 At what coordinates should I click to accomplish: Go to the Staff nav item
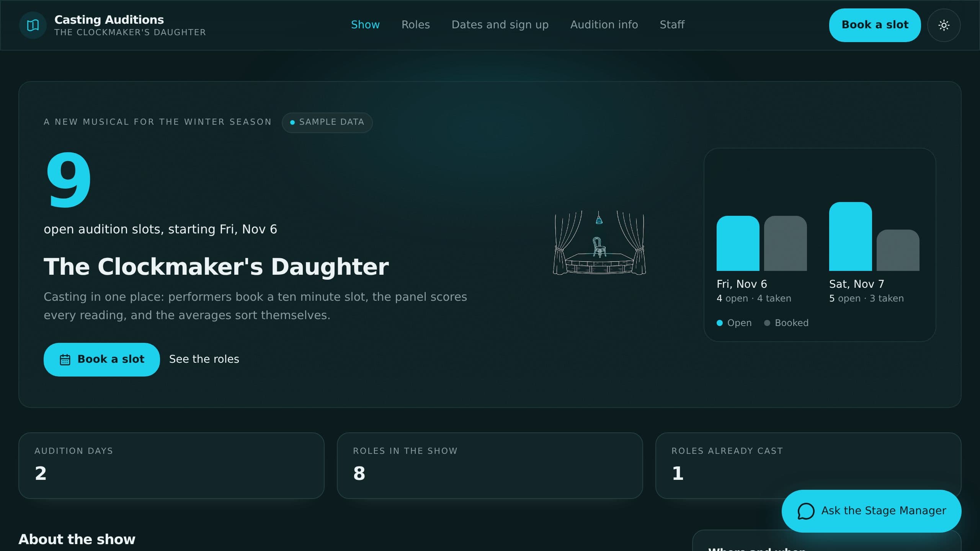pos(672,25)
